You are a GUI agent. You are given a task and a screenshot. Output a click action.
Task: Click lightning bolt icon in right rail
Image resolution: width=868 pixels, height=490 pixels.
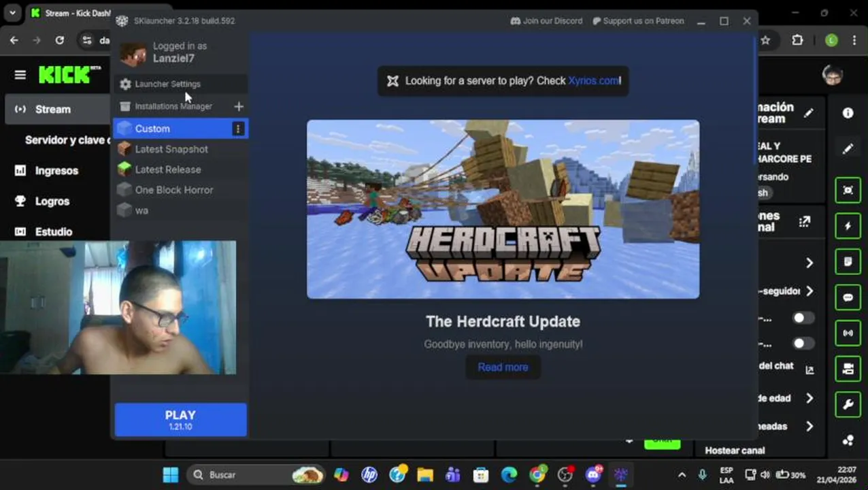[x=848, y=226]
